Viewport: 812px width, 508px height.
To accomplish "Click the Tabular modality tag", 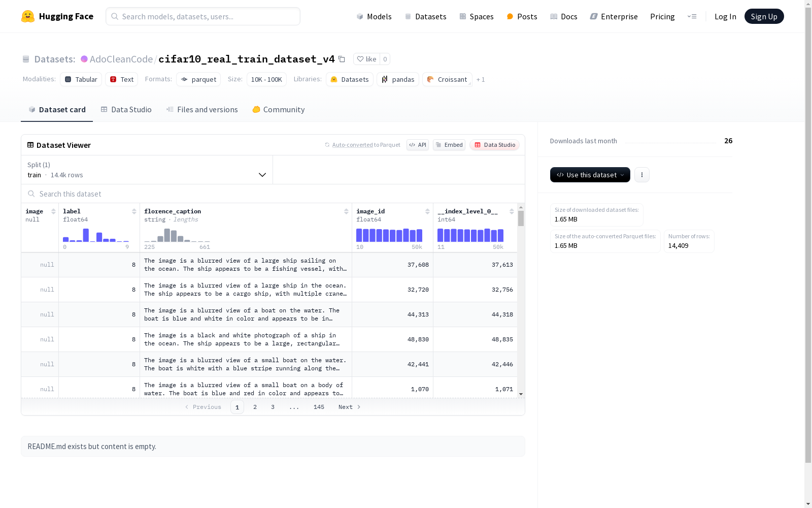I will 81,79.
